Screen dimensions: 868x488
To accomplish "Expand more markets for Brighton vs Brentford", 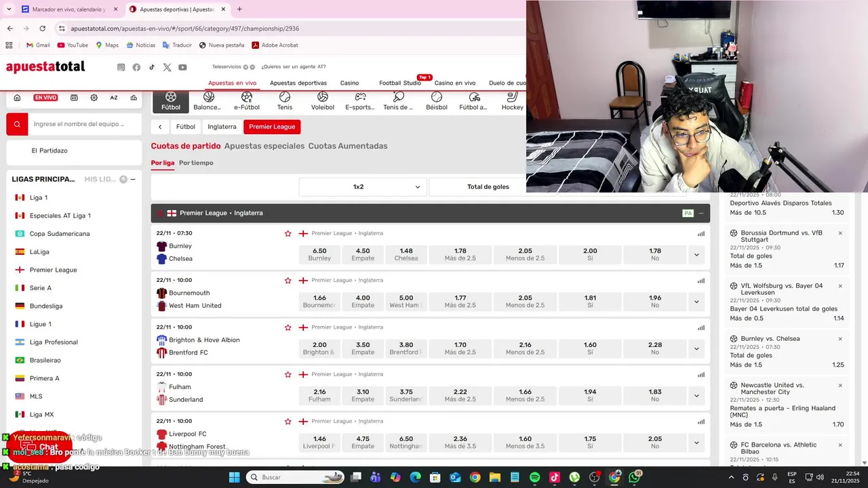I will (x=696, y=348).
